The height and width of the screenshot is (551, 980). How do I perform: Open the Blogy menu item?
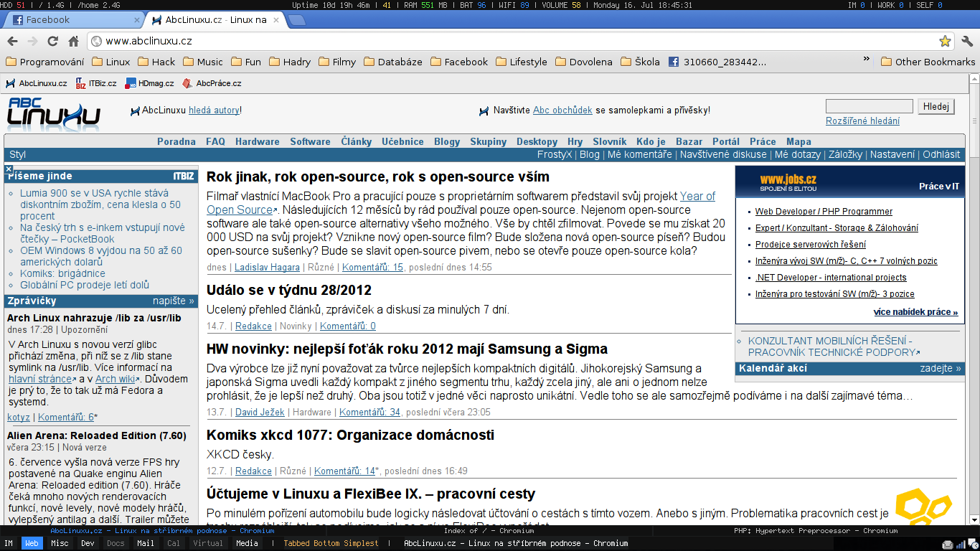tap(447, 141)
